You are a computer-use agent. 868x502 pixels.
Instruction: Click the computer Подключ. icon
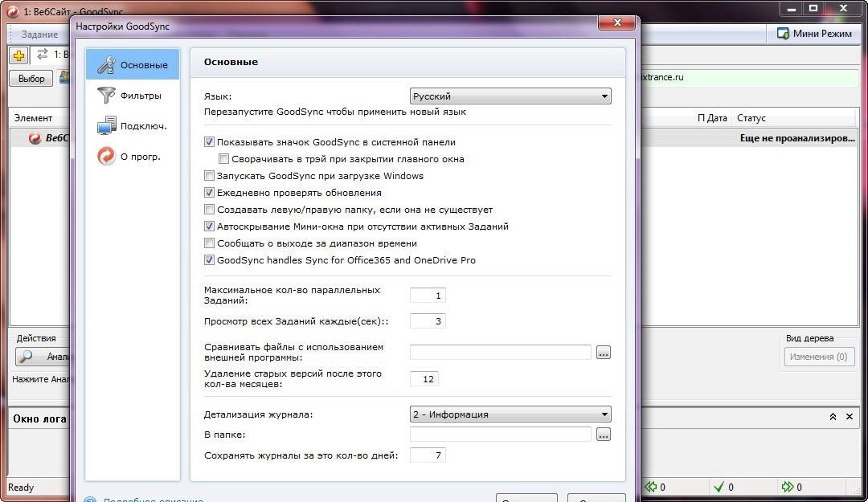coord(106,125)
